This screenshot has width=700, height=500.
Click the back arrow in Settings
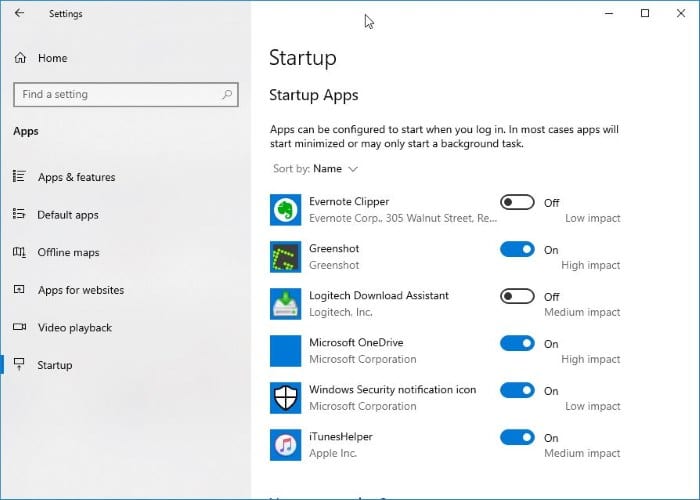click(x=19, y=13)
